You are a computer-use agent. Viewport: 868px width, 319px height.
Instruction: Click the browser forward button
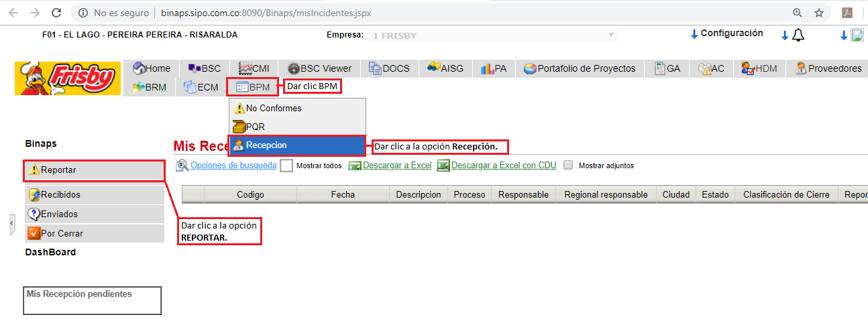click(x=35, y=13)
